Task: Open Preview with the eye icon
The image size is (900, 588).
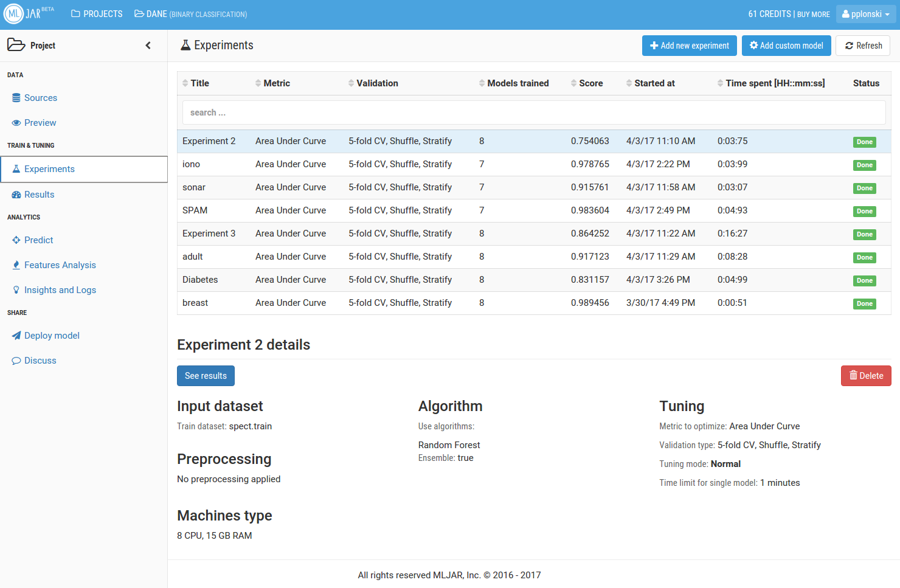Action: 40,123
